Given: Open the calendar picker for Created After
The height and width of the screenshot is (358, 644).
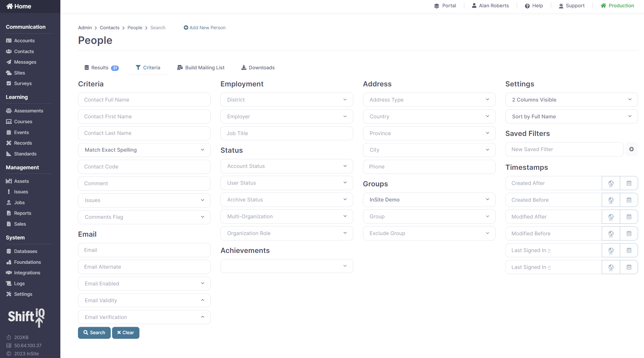Looking at the screenshot, I should click(629, 183).
